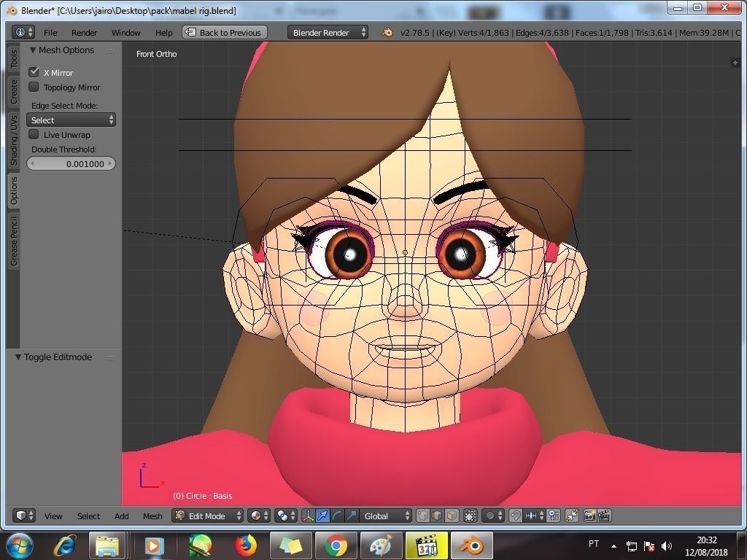Screen dimensions: 747x560
Task: Click the Toggle Editmode panel drag grip
Action: pos(110,357)
